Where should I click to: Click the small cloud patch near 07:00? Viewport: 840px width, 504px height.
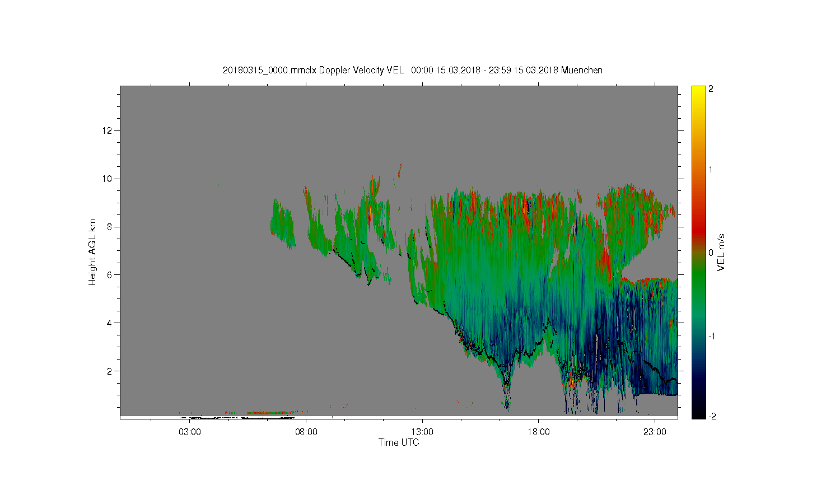coord(283,224)
